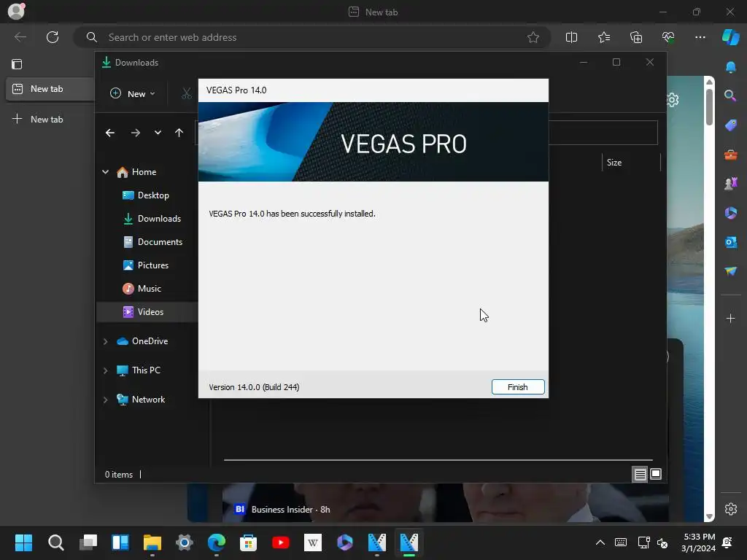
Task: Open sidebar Outlook icon
Action: pos(730,242)
